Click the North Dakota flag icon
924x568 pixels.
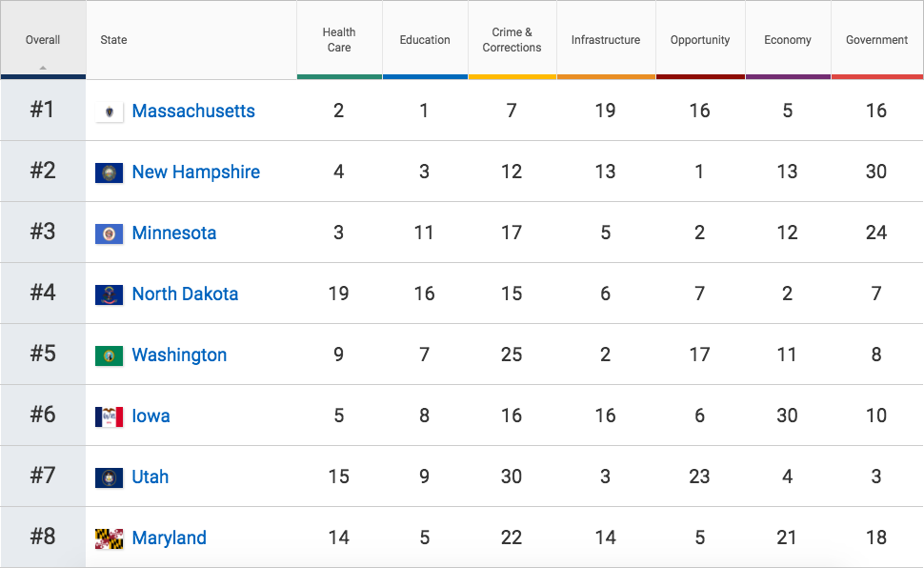pos(110,294)
